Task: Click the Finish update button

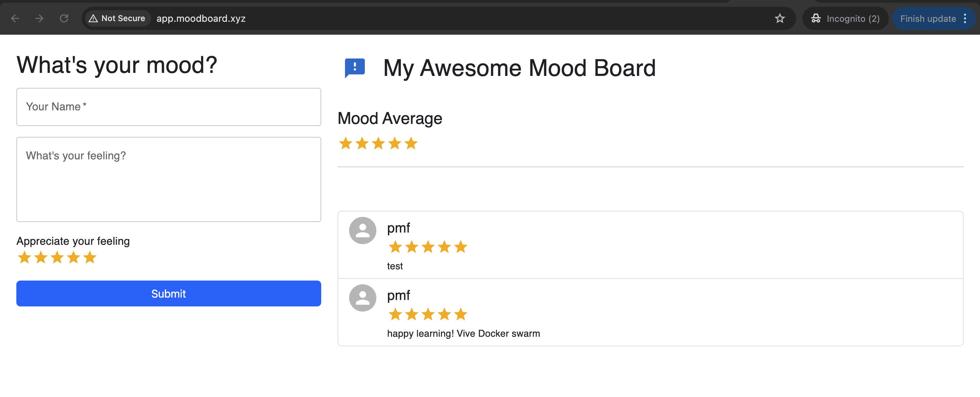Action: click(x=928, y=18)
